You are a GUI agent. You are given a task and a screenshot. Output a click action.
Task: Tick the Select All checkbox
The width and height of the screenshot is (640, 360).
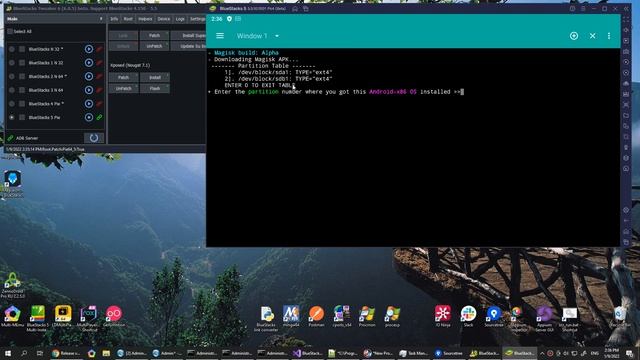(10, 31)
